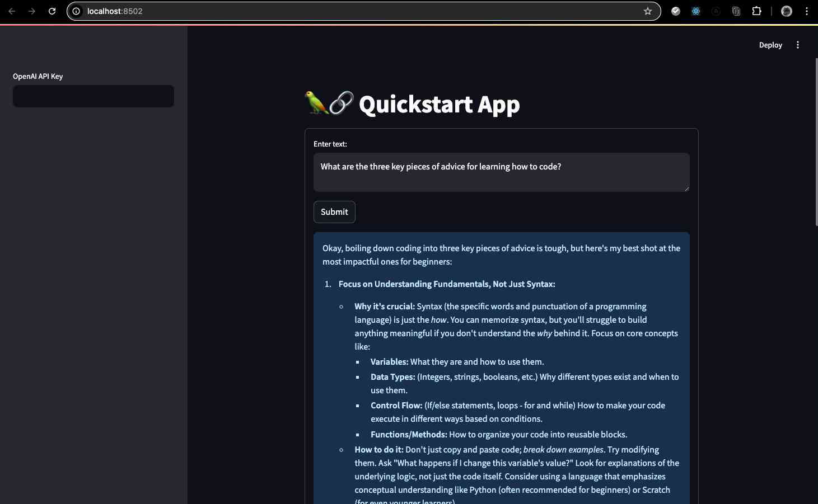This screenshot has width=818, height=504.
Task: Click the text area resize handle
Action: (686, 189)
